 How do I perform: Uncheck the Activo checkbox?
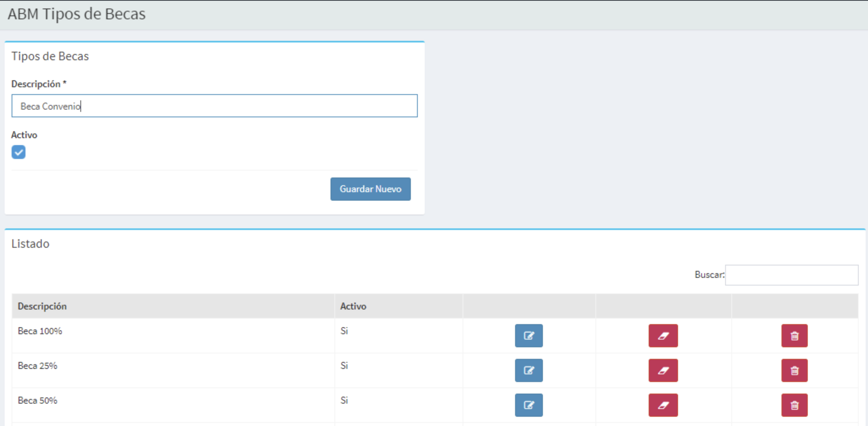19,152
